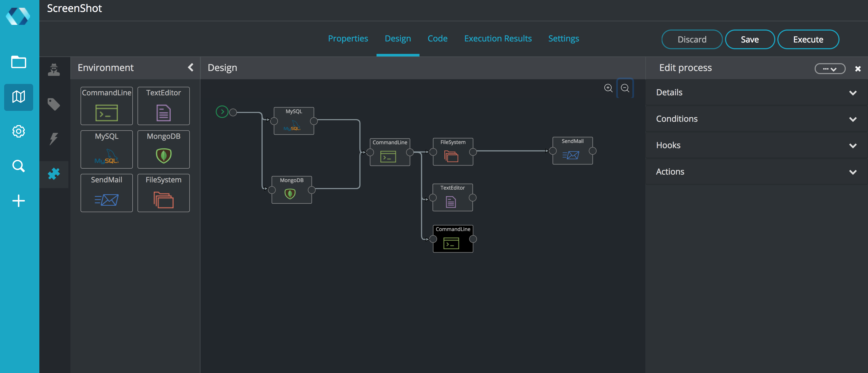This screenshot has height=373, width=868.
Task: Switch to the Properties tab
Action: [348, 38]
